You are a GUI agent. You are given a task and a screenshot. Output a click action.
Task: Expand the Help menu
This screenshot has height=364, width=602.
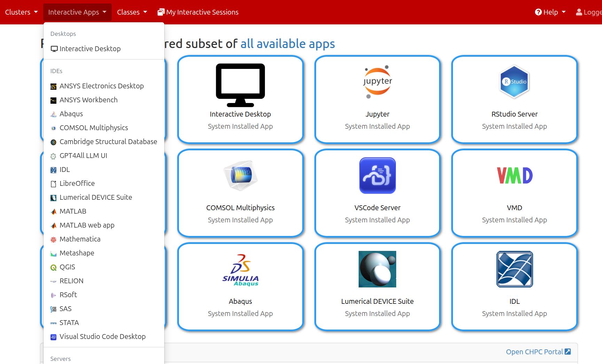tap(550, 12)
